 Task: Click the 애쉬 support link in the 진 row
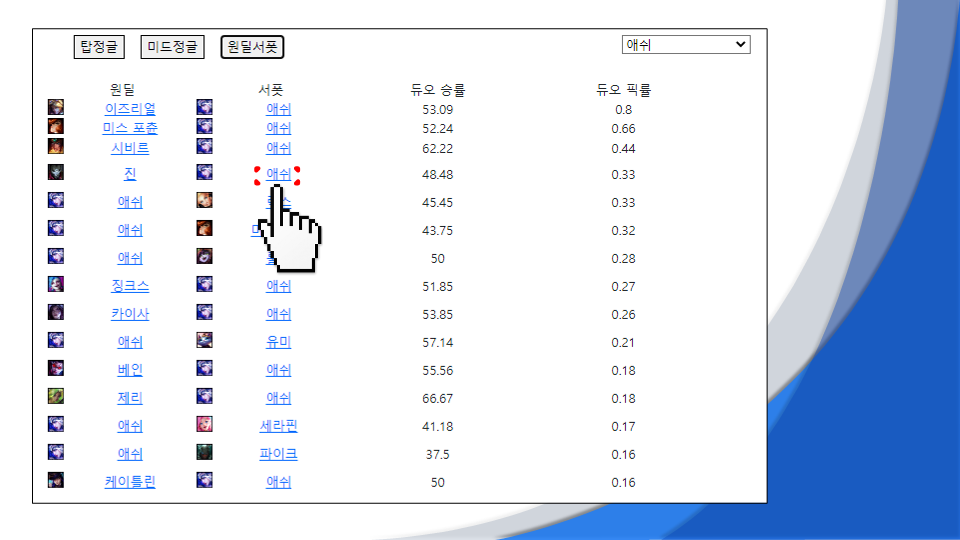[278, 174]
